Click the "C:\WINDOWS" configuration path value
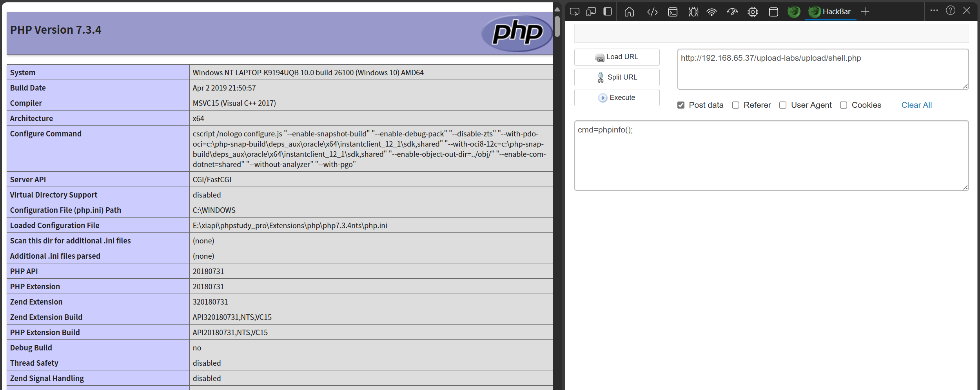 [x=214, y=210]
